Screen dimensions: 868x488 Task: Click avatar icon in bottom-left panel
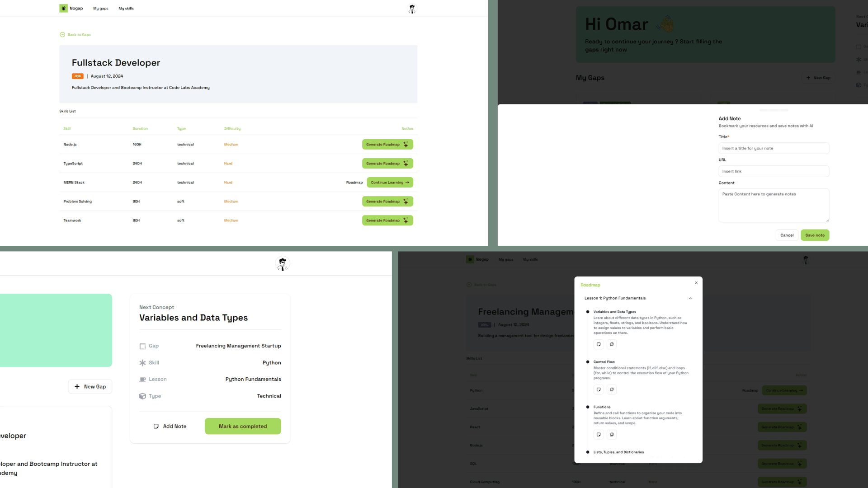click(x=283, y=264)
